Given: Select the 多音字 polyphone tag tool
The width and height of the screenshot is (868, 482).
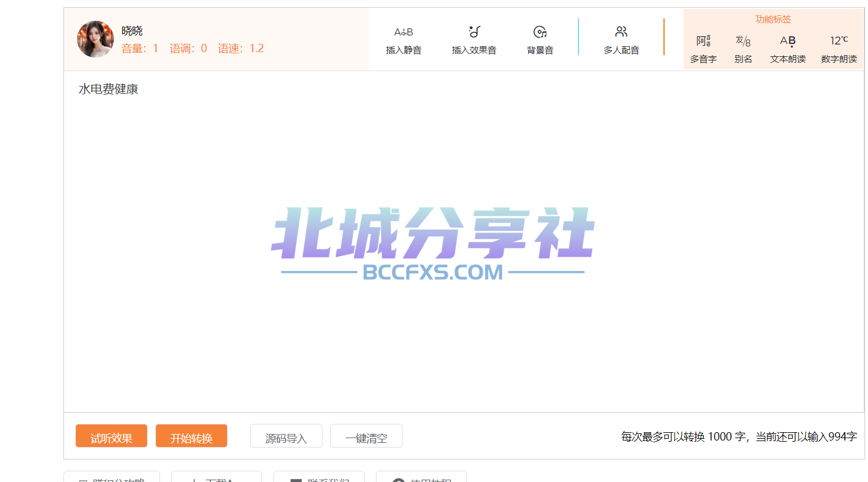Looking at the screenshot, I should tap(703, 49).
